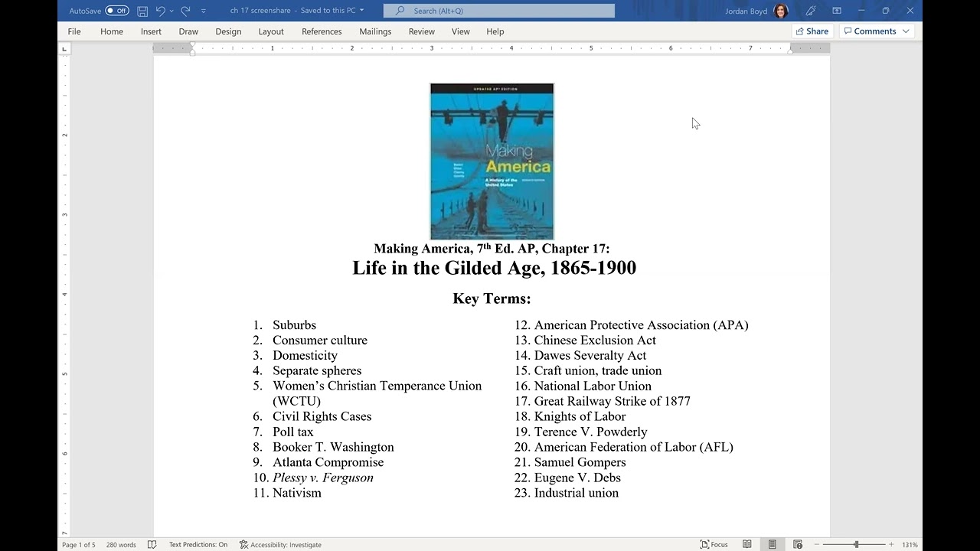Click into the Search box
Screen dimensions: 980x551
pyautogui.click(x=499, y=11)
